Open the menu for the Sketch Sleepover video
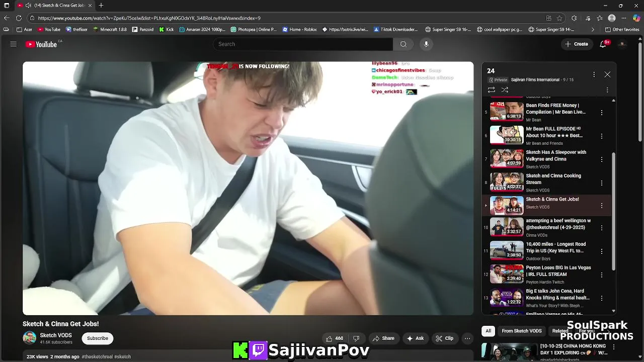644x362 pixels. (601, 159)
